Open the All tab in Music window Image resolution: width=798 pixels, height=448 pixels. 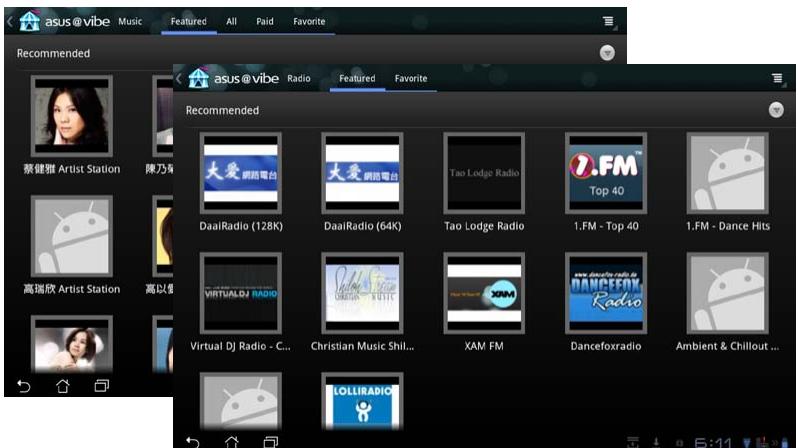pos(232,21)
